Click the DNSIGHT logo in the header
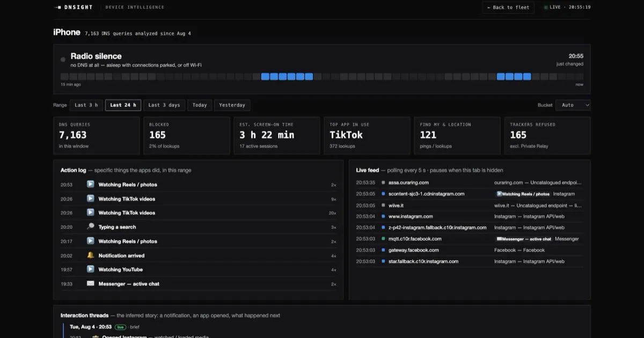 pos(74,8)
